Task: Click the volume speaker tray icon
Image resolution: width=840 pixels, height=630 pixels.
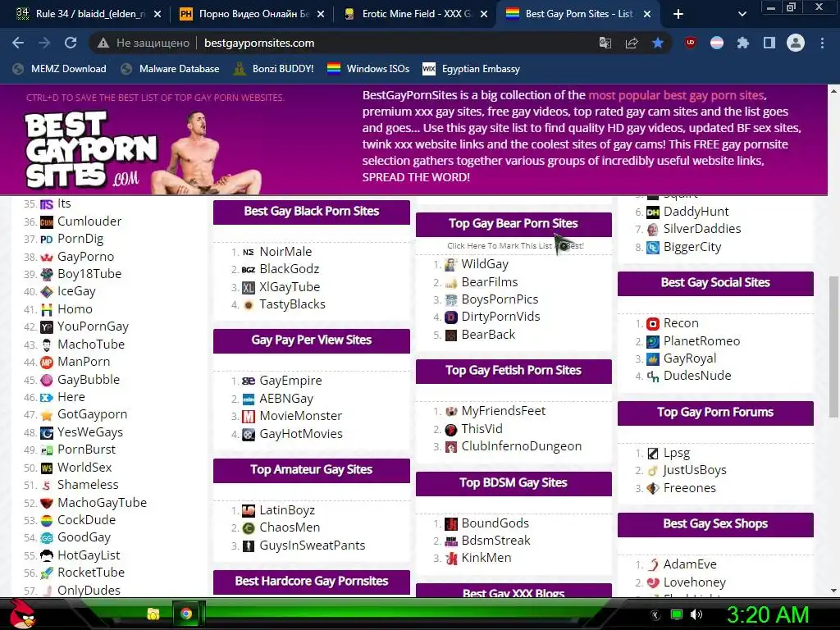Action: [696, 614]
